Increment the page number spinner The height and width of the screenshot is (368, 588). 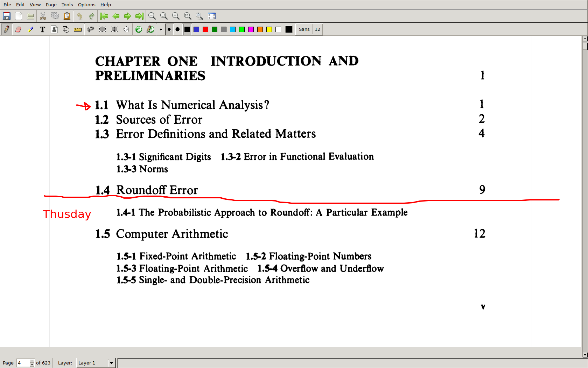32,361
